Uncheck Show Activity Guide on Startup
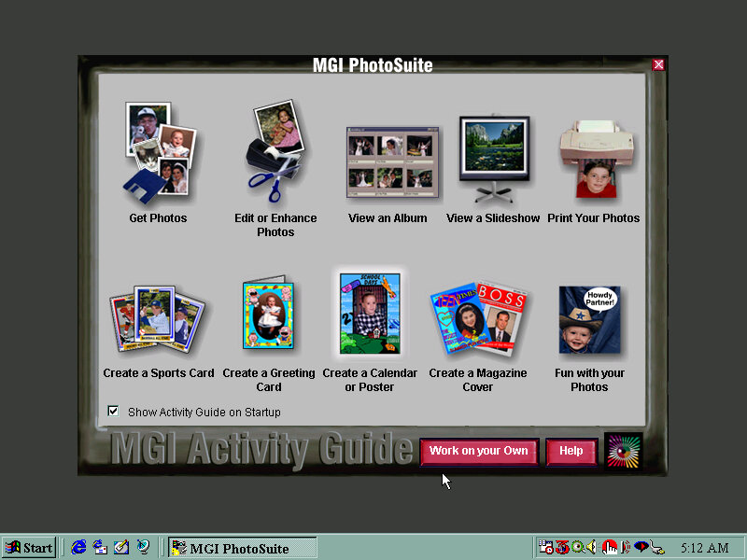The width and height of the screenshot is (747, 560). tap(114, 411)
